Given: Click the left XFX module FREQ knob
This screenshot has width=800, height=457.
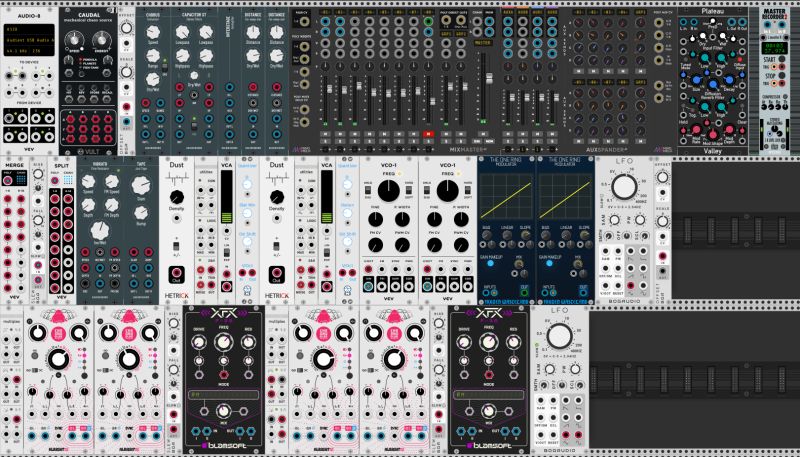Looking at the screenshot, I should coord(223,342).
